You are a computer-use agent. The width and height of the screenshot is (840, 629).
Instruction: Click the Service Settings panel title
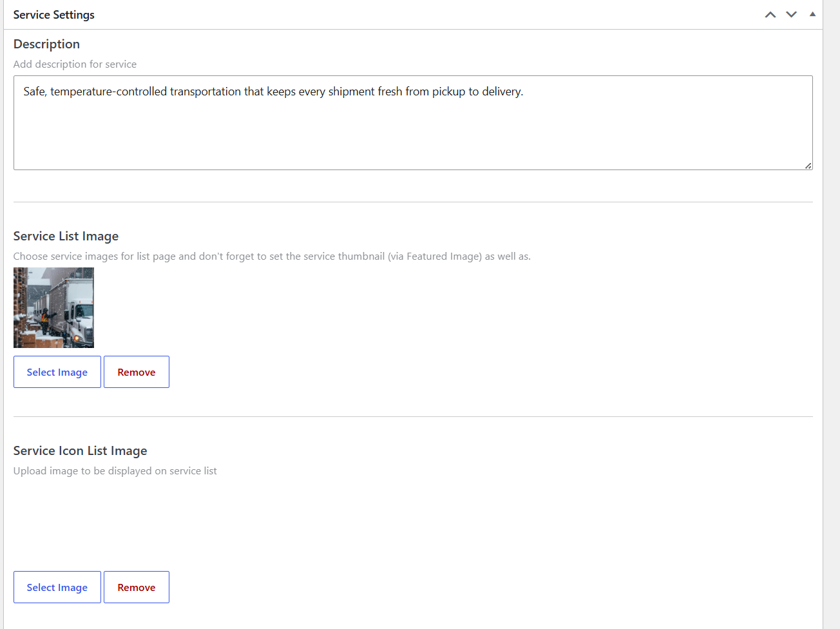pyautogui.click(x=54, y=15)
